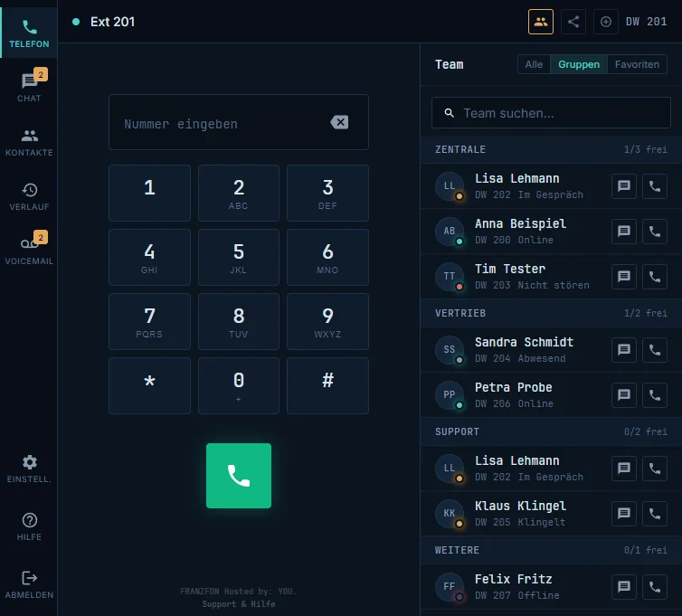Open the Chat sidebar section
This screenshot has height=616, width=682.
(x=29, y=86)
